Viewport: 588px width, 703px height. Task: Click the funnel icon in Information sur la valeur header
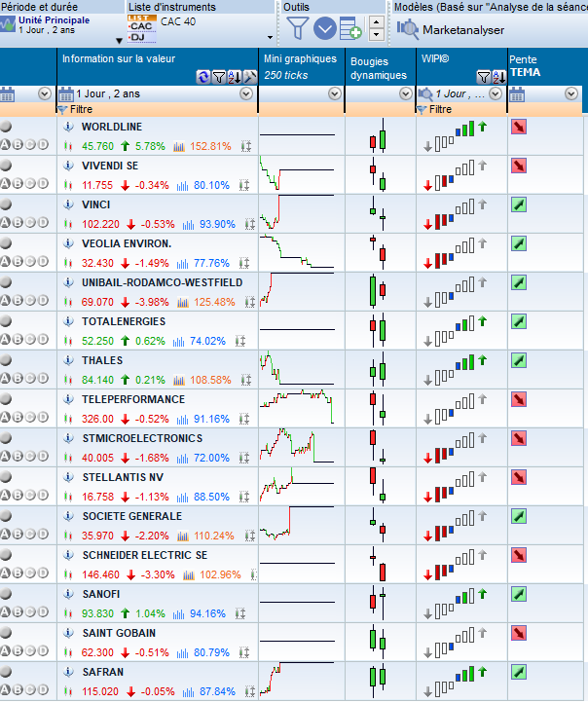click(x=219, y=77)
